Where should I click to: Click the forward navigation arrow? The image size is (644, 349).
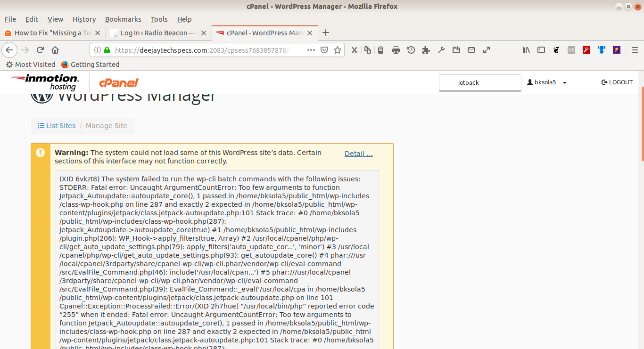(25, 50)
